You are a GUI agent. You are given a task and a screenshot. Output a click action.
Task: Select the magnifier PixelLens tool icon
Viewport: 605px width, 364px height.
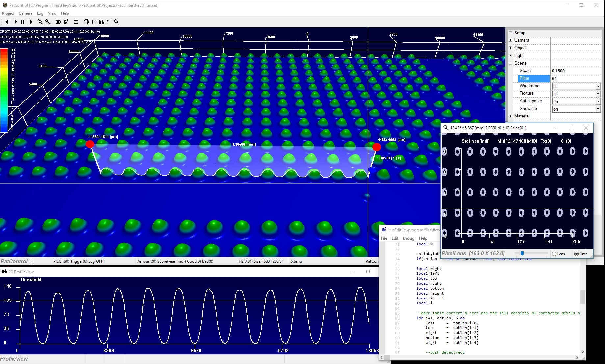116,22
